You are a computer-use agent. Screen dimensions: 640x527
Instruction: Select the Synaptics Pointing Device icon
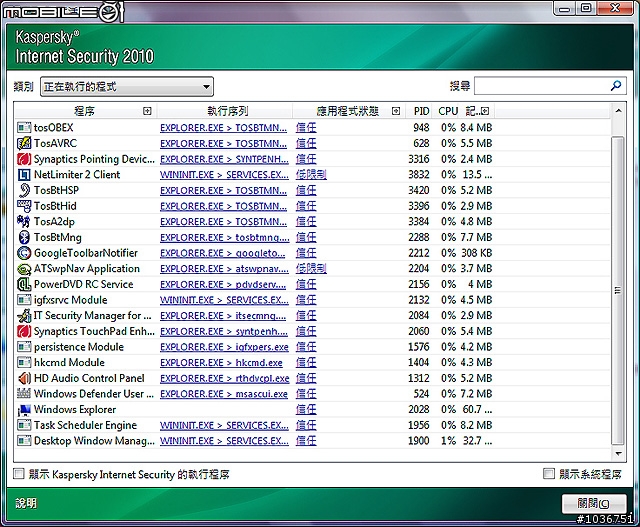(x=24, y=159)
